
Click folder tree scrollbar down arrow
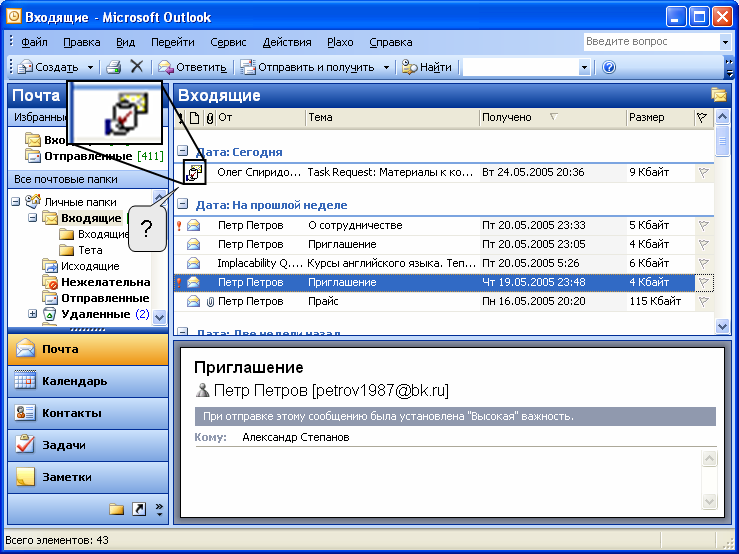click(x=159, y=317)
